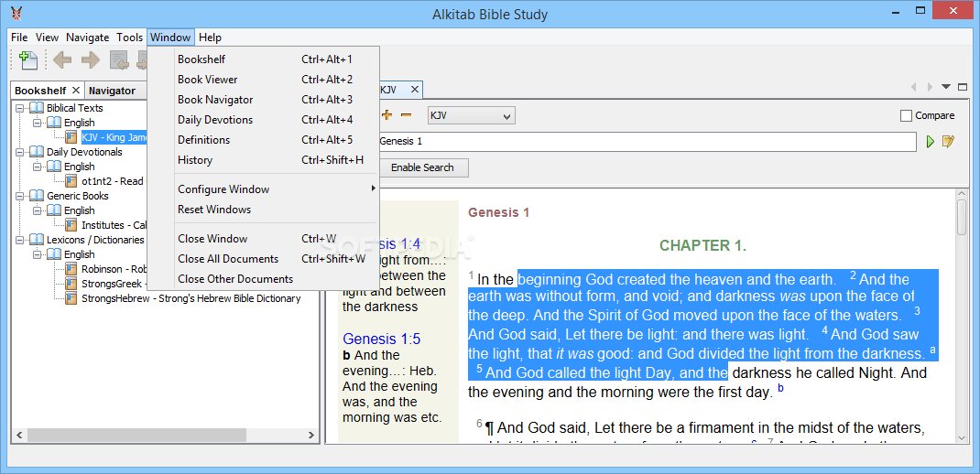Click the Biblical Texts open-book icon
The width and height of the screenshot is (980, 474).
click(x=37, y=108)
